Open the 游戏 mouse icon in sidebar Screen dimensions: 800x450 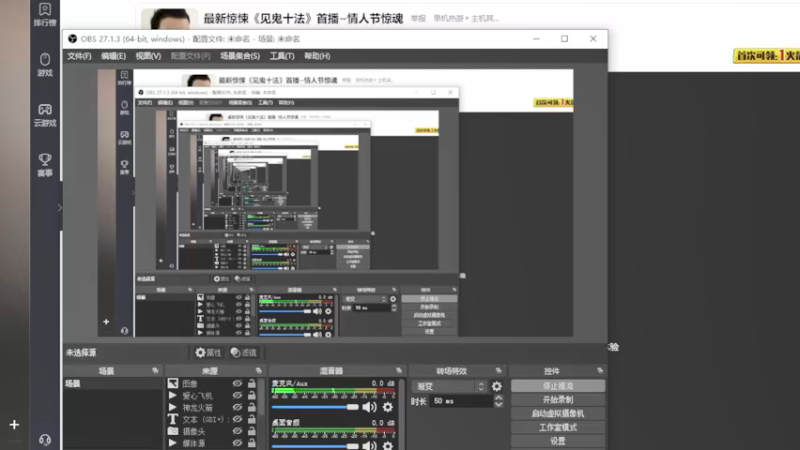pos(45,64)
